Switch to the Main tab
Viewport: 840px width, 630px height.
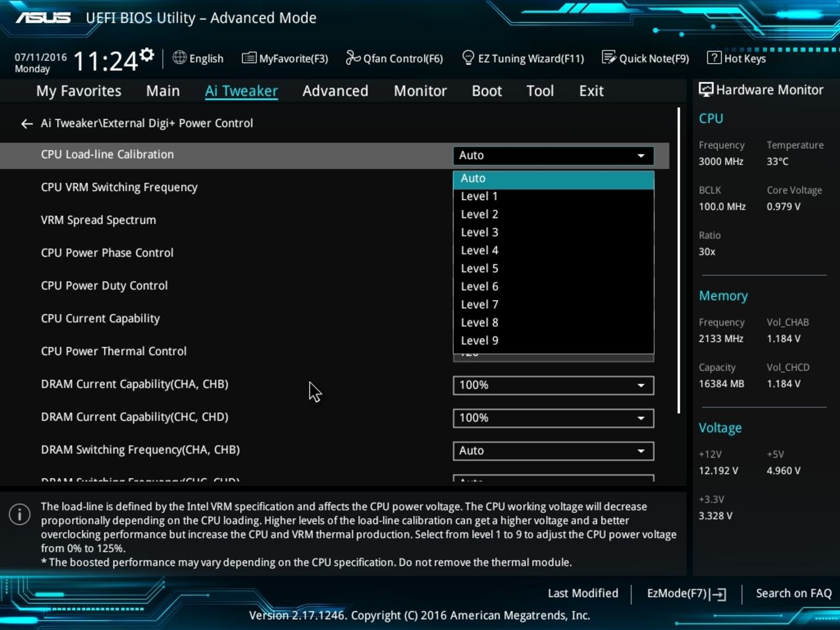[x=163, y=91]
